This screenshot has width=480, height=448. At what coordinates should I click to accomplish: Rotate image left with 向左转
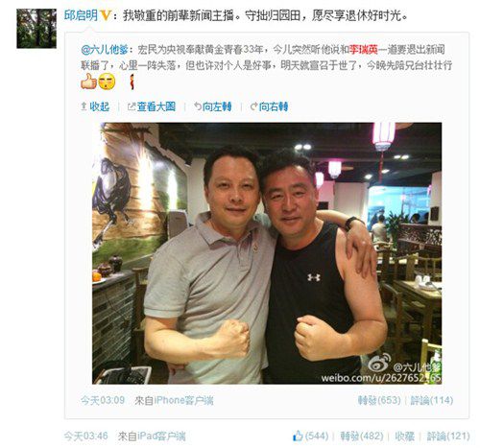pyautogui.click(x=212, y=106)
